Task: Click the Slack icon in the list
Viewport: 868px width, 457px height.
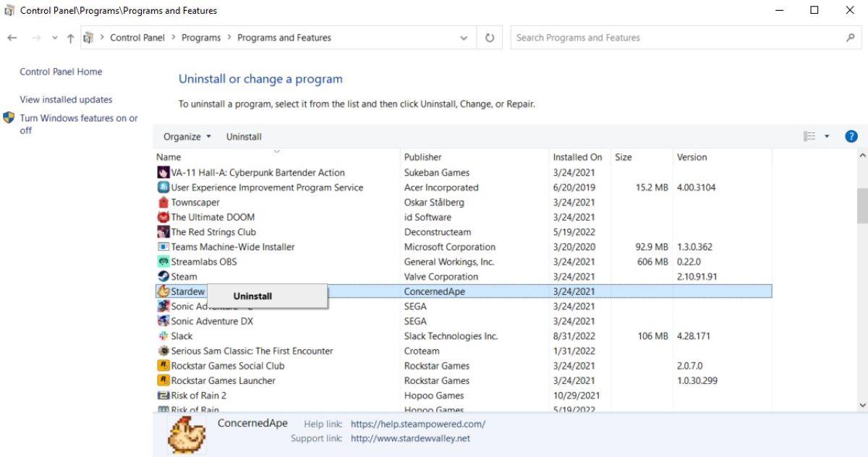Action: tap(163, 336)
